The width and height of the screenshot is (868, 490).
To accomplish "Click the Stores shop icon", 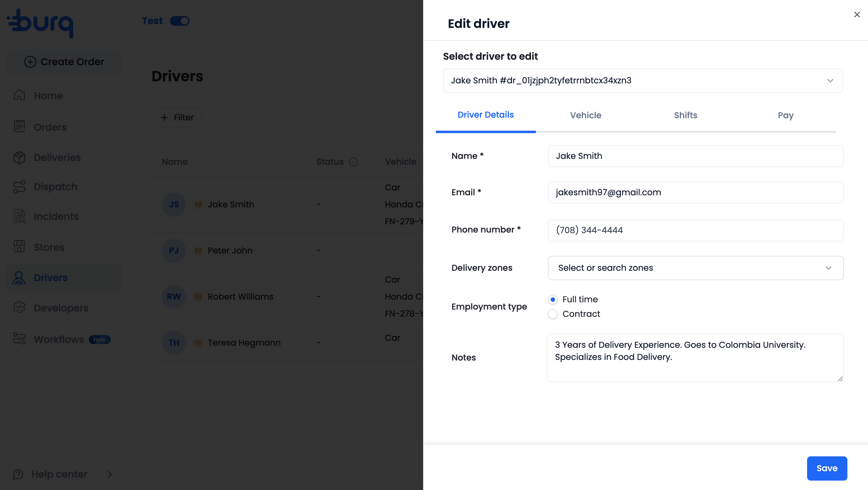I will coord(19,247).
